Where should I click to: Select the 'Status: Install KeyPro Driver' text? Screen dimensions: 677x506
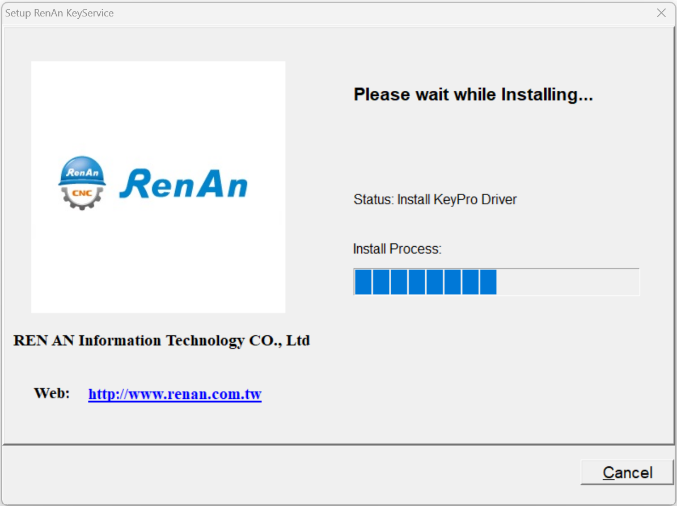click(x=435, y=199)
